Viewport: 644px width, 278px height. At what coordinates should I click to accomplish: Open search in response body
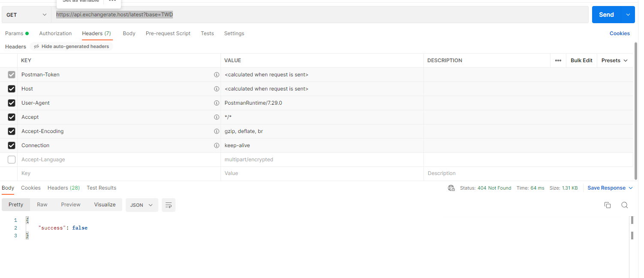[625, 205]
